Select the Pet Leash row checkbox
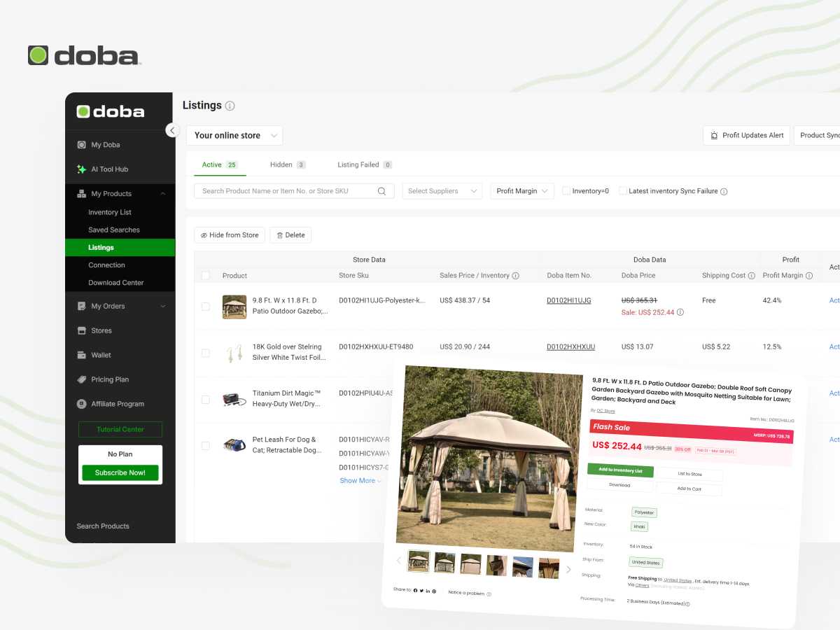840x630 pixels. tap(206, 445)
